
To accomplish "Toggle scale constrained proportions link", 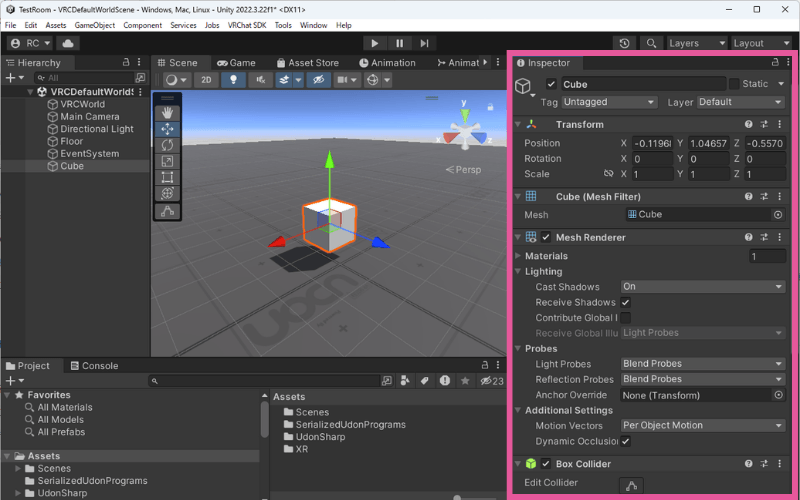I will click(x=608, y=174).
